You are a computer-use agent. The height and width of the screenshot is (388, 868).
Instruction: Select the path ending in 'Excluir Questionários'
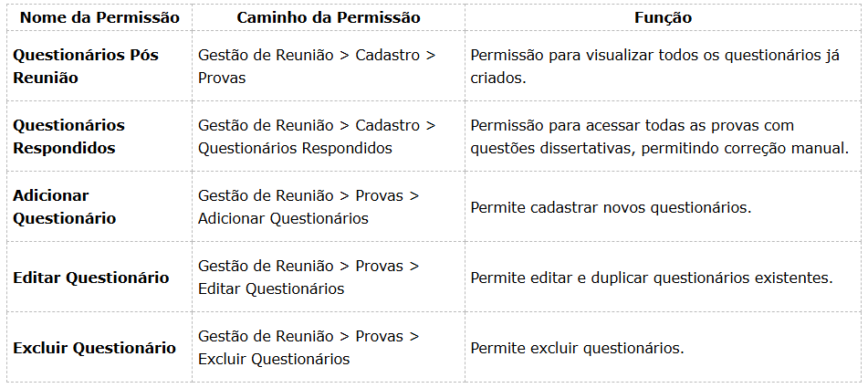tap(308, 348)
